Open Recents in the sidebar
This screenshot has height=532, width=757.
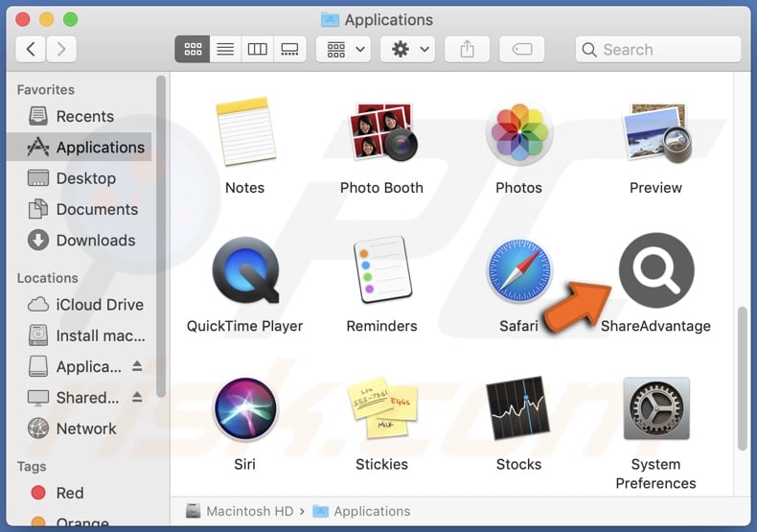click(80, 116)
